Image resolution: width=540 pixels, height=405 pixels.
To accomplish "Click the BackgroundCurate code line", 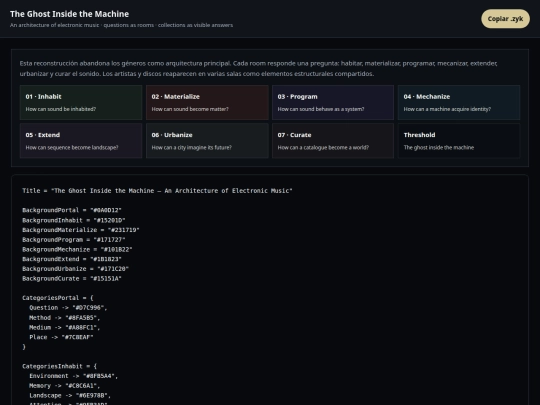I will click(72, 278).
